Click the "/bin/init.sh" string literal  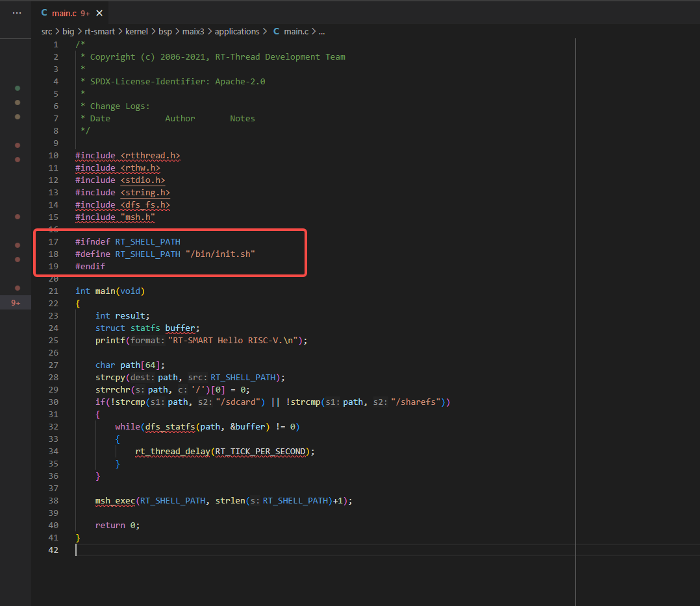(x=220, y=254)
